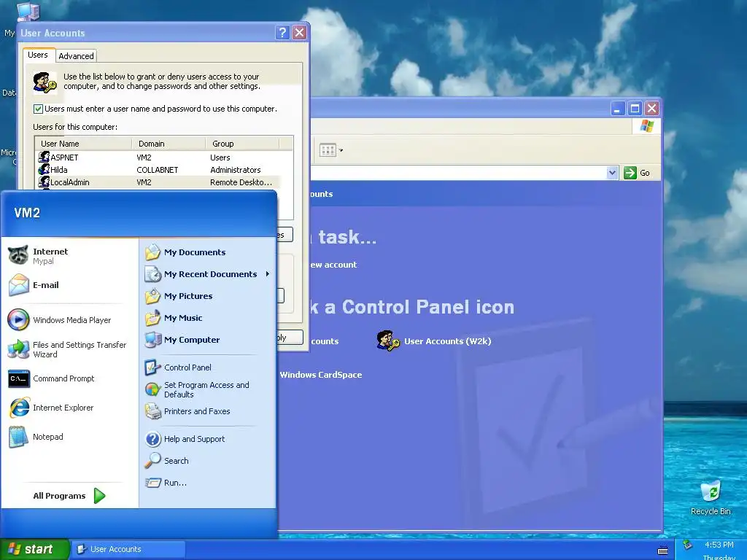Viewport: 747px width, 560px height.
Task: Open Internet Explorer icon
Action: pos(19,408)
